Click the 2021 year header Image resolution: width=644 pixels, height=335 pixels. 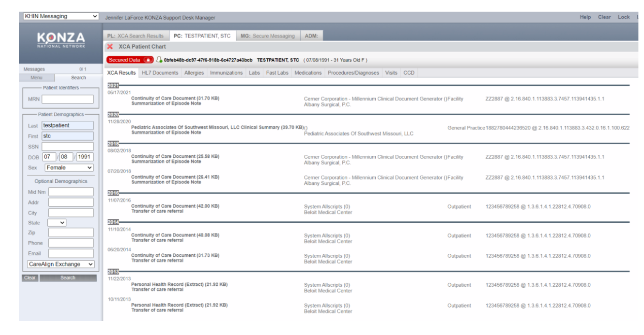pos(113,85)
